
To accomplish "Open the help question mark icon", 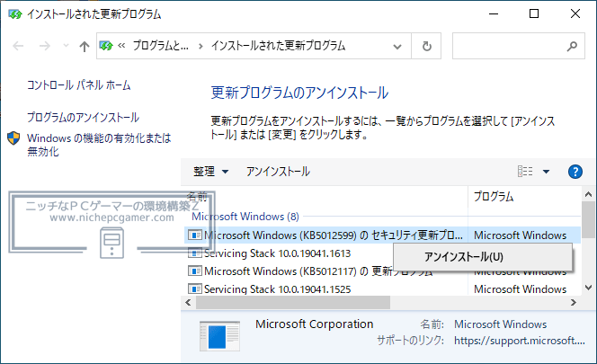I will [x=575, y=172].
